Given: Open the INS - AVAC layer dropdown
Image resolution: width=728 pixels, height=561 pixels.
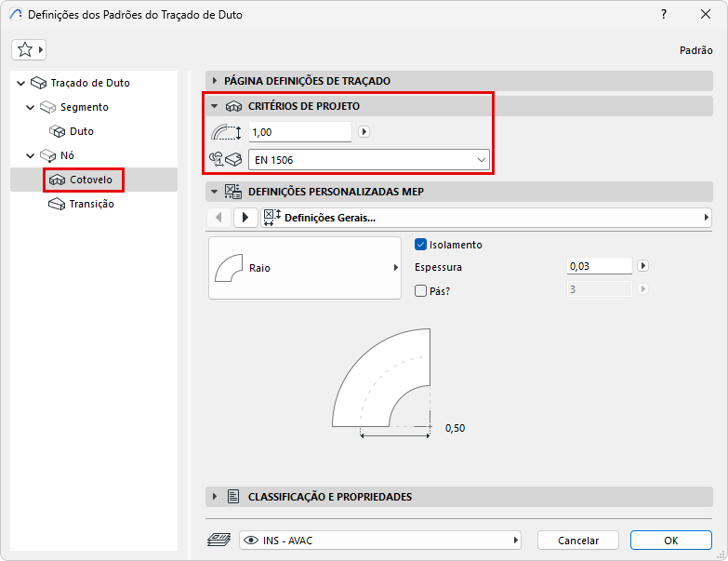Looking at the screenshot, I should [379, 541].
